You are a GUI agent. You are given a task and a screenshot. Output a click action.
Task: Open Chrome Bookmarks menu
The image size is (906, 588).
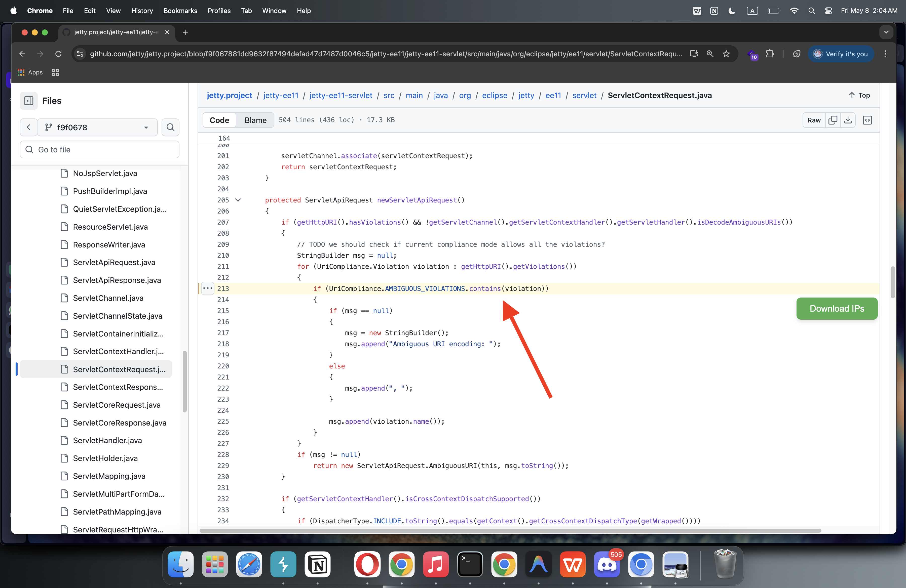click(180, 11)
